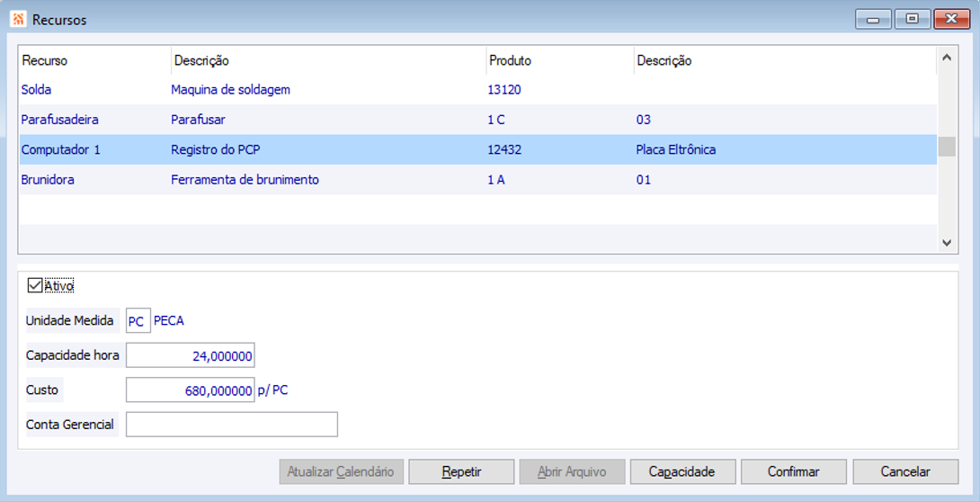Cancel with the Cancelar button
The image size is (980, 502).
coord(905,472)
